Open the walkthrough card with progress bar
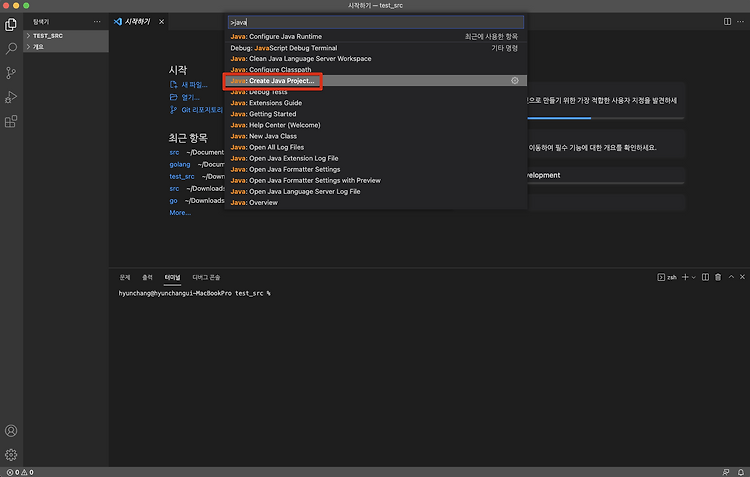 point(606,101)
